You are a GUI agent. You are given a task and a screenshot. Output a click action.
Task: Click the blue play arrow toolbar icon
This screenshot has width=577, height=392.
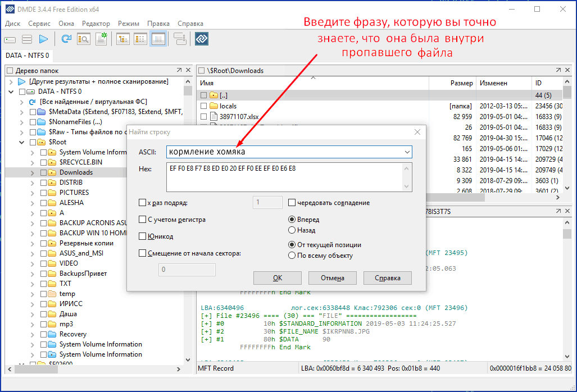43,39
